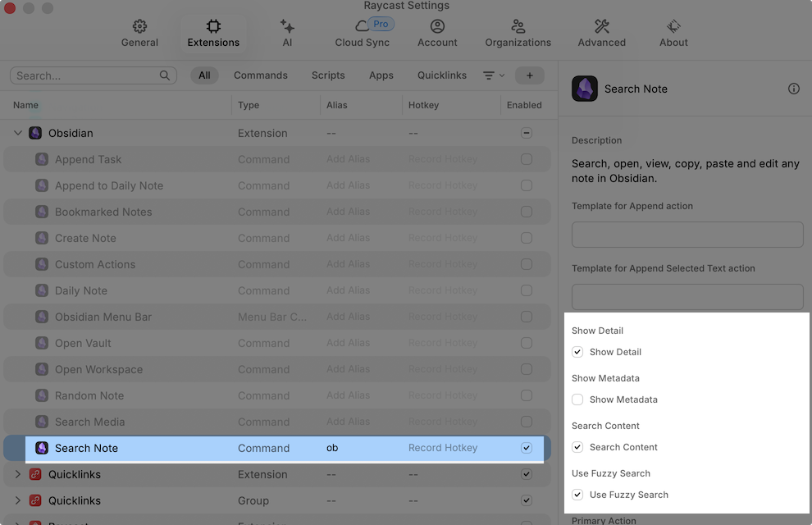
Task: Switch to the AI settings tab
Action: (287, 34)
